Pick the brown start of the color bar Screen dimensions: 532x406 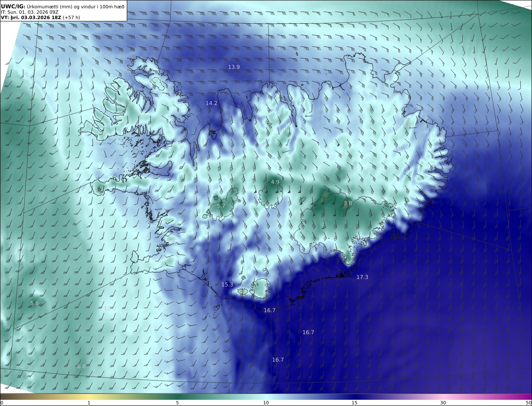coord(4,397)
